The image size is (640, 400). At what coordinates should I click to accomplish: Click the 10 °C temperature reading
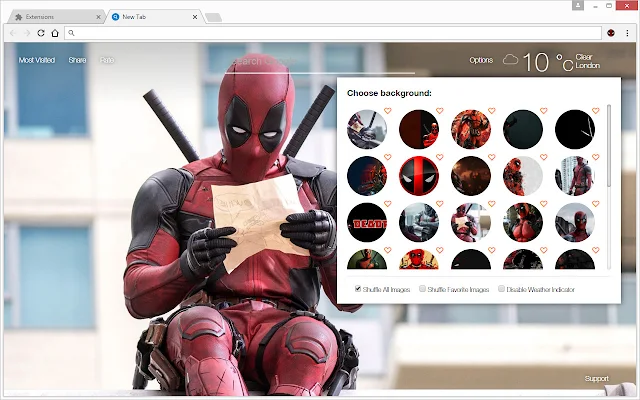coord(548,63)
